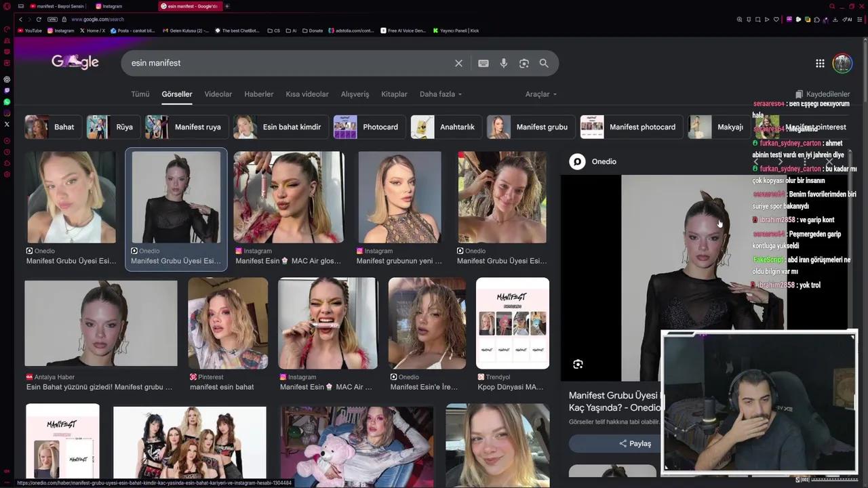Click the magnifier search button
This screenshot has width=868, height=488.
coord(544,63)
